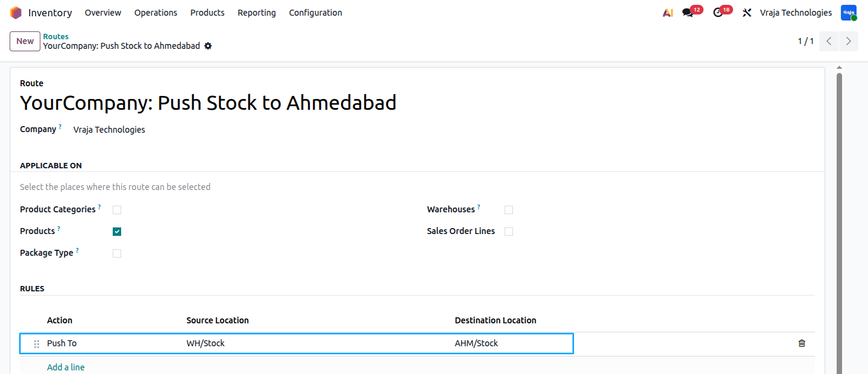Open the AI assistant icon
The width and height of the screenshot is (868, 374).
tap(667, 13)
